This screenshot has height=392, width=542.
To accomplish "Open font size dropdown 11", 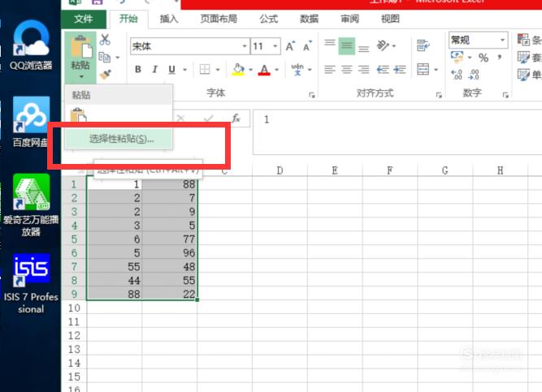I will pyautogui.click(x=275, y=46).
